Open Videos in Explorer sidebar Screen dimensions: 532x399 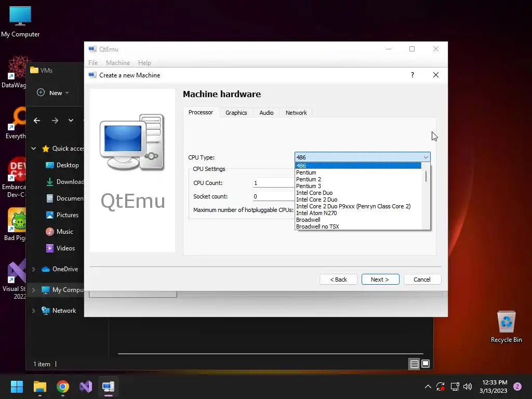(60, 248)
